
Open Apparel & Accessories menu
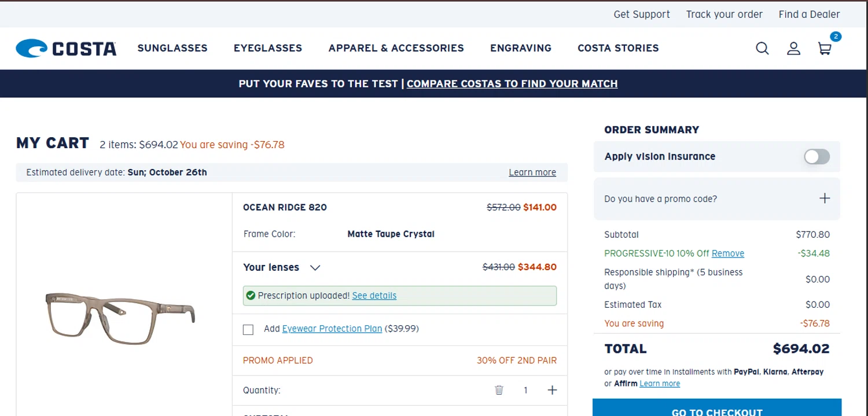396,48
